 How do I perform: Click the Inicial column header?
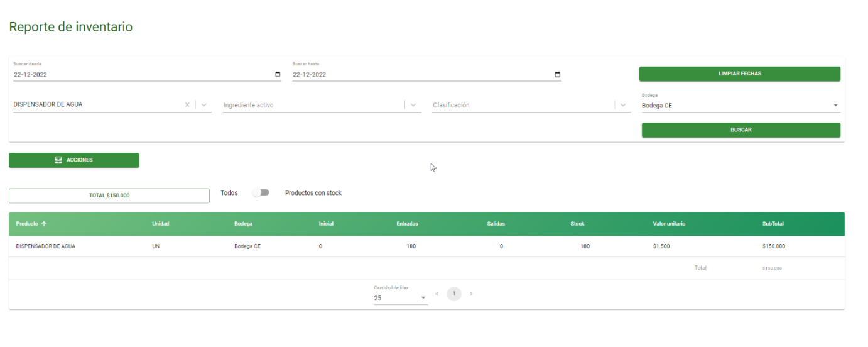point(326,224)
